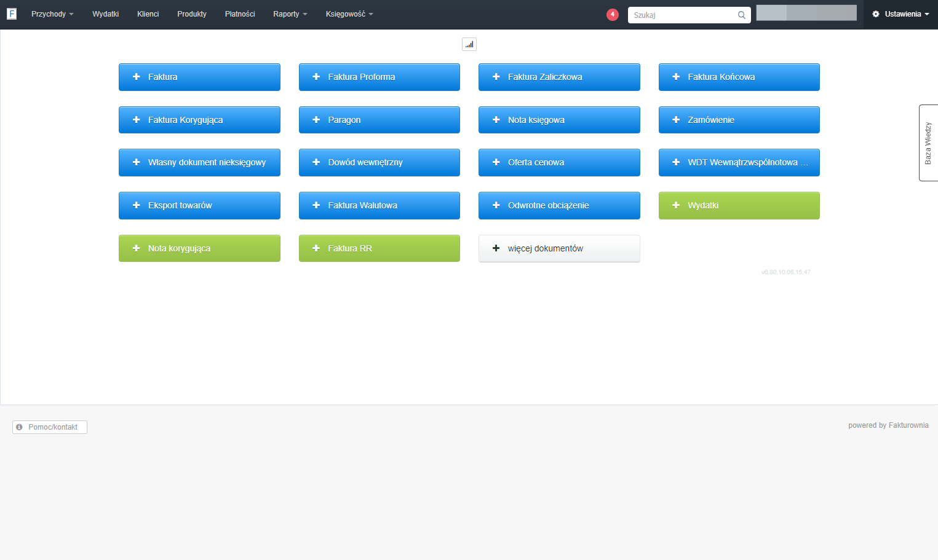Show więcej dokumentów options
938x560 pixels.
tap(559, 248)
